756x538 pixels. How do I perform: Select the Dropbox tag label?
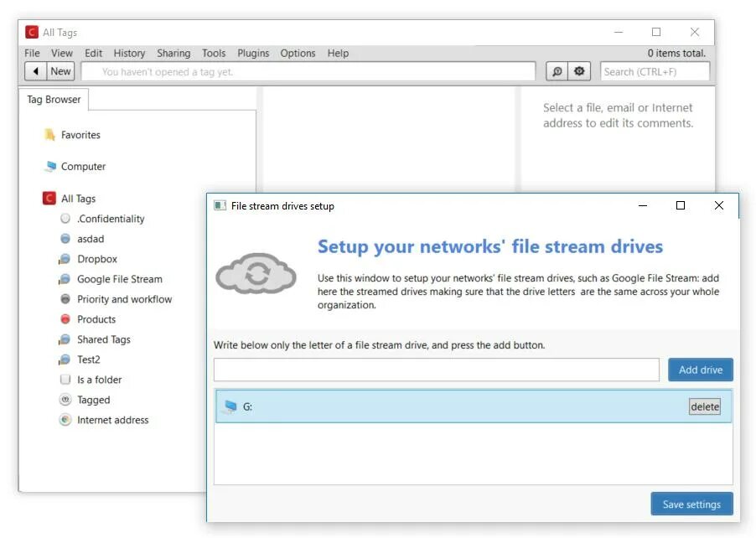[x=97, y=259]
